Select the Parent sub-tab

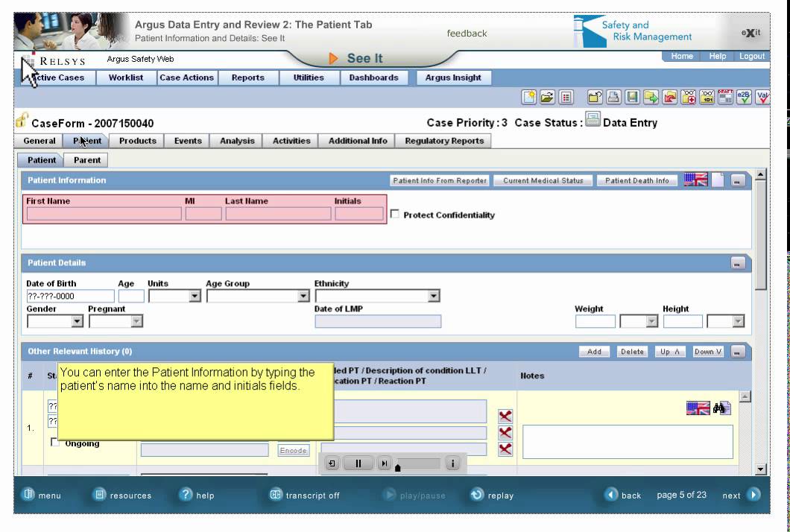pyautogui.click(x=87, y=160)
